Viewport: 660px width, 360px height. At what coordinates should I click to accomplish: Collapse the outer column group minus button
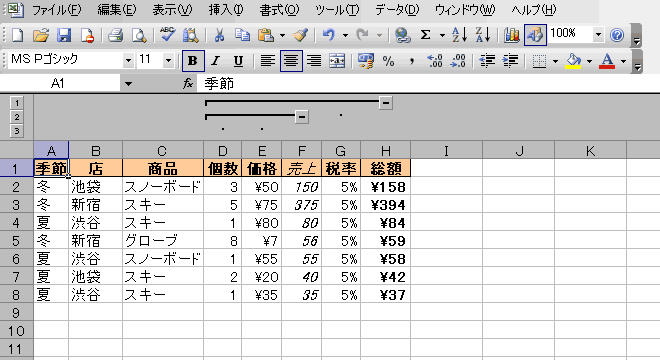click(386, 102)
